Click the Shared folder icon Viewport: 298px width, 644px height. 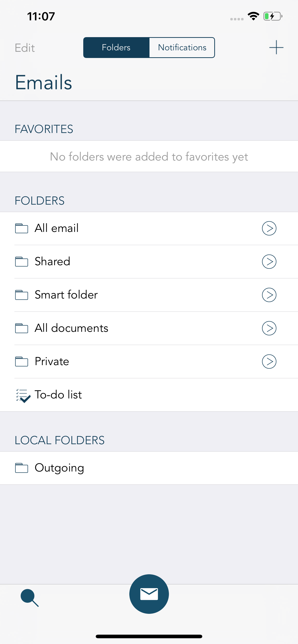(x=22, y=261)
